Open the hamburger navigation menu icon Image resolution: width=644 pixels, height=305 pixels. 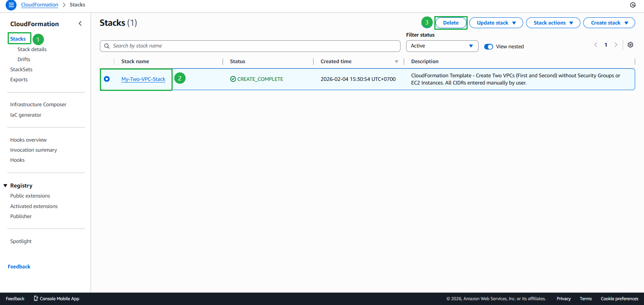[11, 5]
